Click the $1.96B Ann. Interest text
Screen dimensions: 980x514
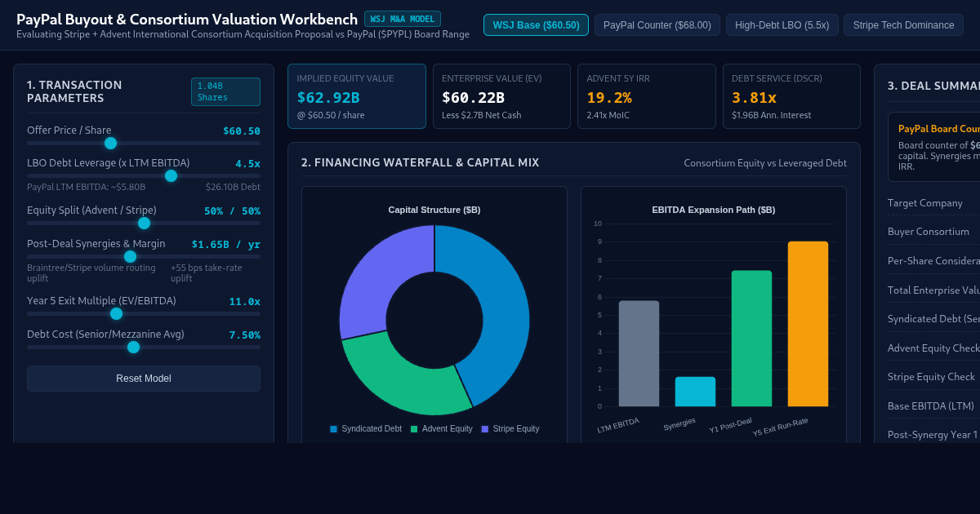click(x=771, y=115)
